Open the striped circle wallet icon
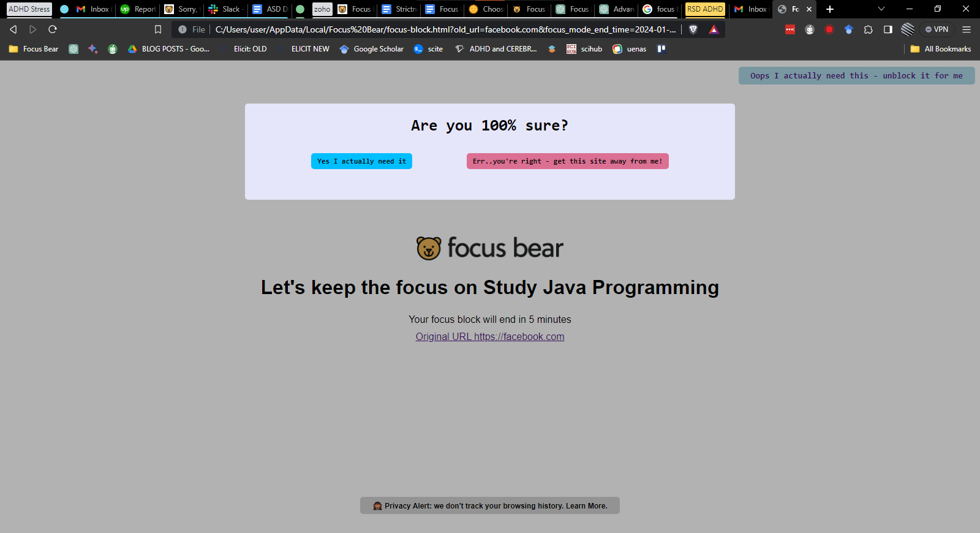Image resolution: width=980 pixels, height=533 pixels. pos(908,29)
